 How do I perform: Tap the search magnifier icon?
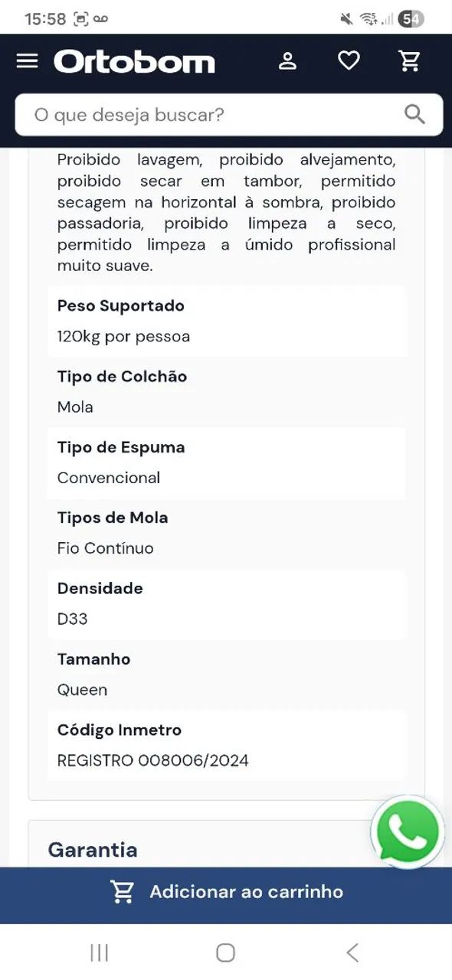point(414,115)
